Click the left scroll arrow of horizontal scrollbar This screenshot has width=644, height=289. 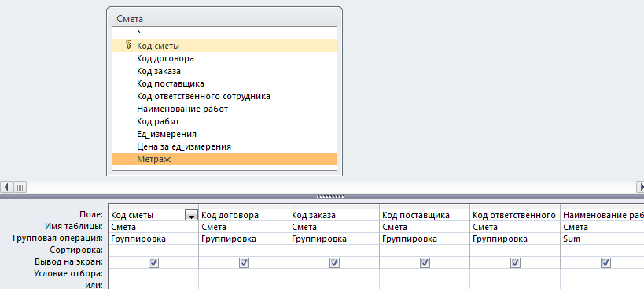tap(6, 187)
